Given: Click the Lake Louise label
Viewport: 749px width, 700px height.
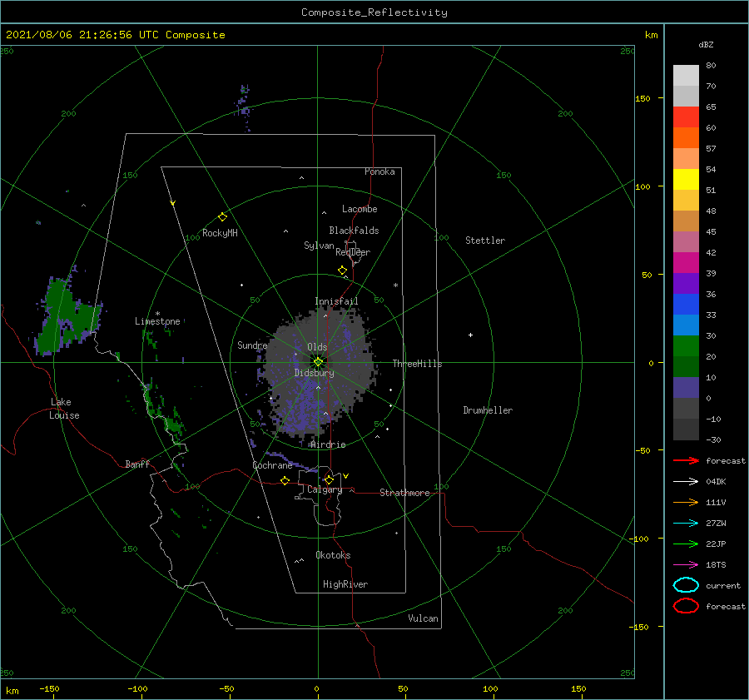Looking at the screenshot, I should 64,409.
